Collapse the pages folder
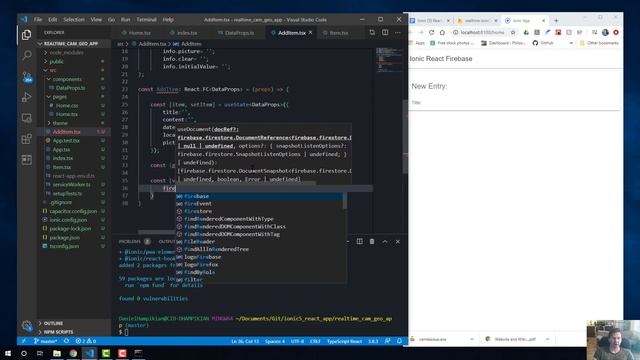The width and height of the screenshot is (640, 360). pos(60,97)
